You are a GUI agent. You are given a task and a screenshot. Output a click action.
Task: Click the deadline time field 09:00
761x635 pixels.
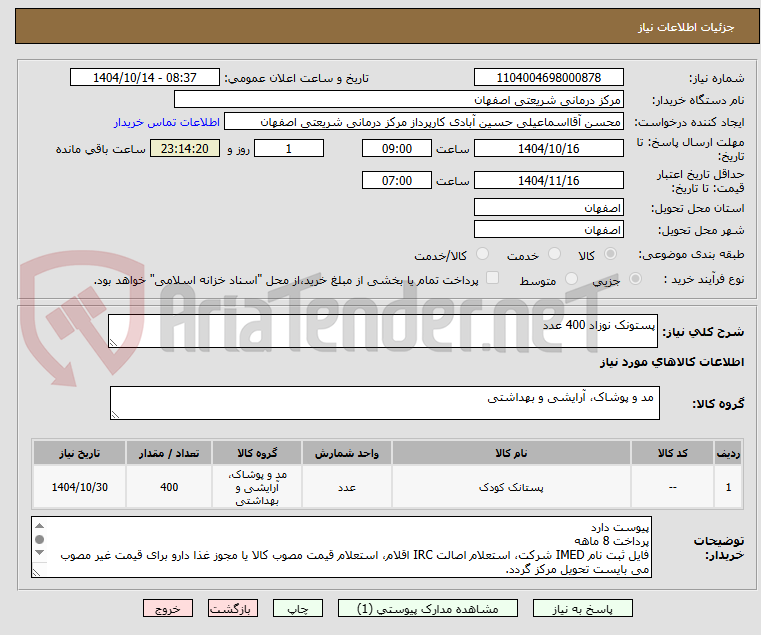click(x=397, y=148)
